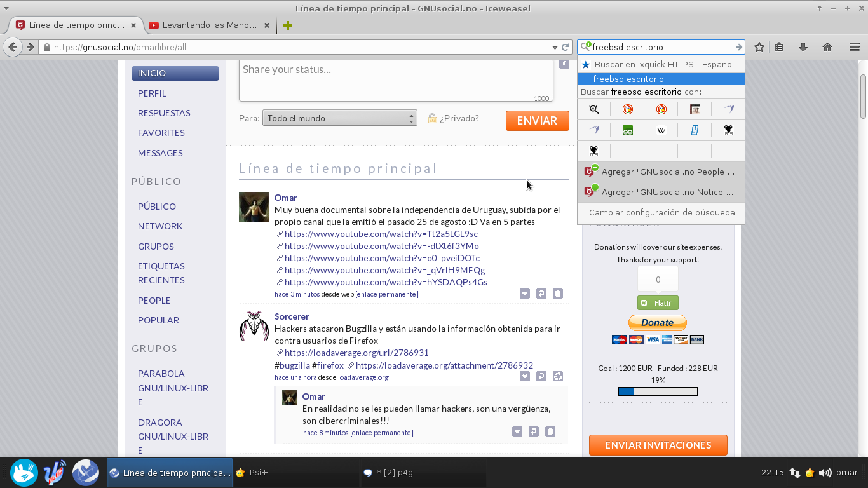Go back with the browser back arrow
The image size is (868, 488).
pos(13,47)
